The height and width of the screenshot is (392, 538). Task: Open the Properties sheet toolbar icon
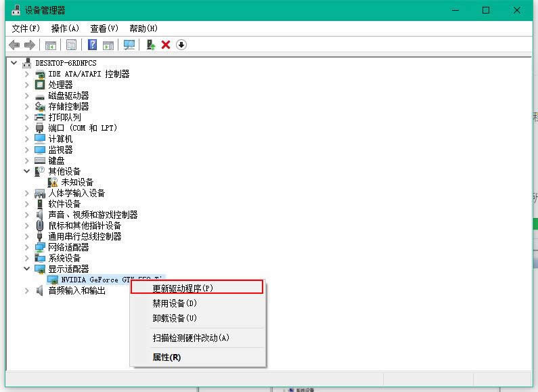click(71, 45)
